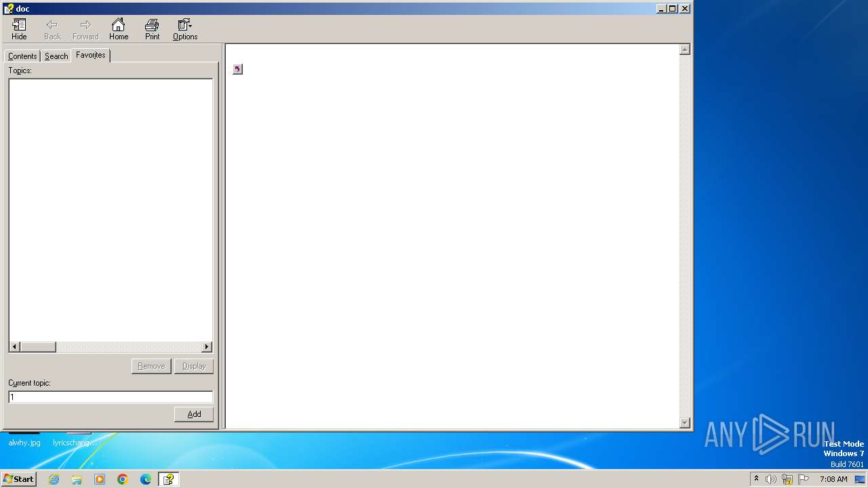Launch Internet Explorer from taskbar
Viewport: 868px width, 488px height.
click(x=54, y=479)
